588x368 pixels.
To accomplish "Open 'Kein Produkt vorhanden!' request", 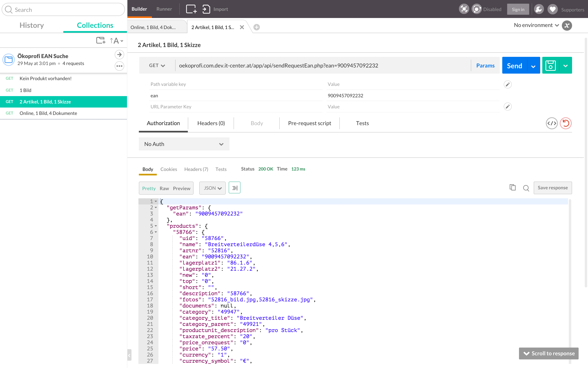I will 63,78.
